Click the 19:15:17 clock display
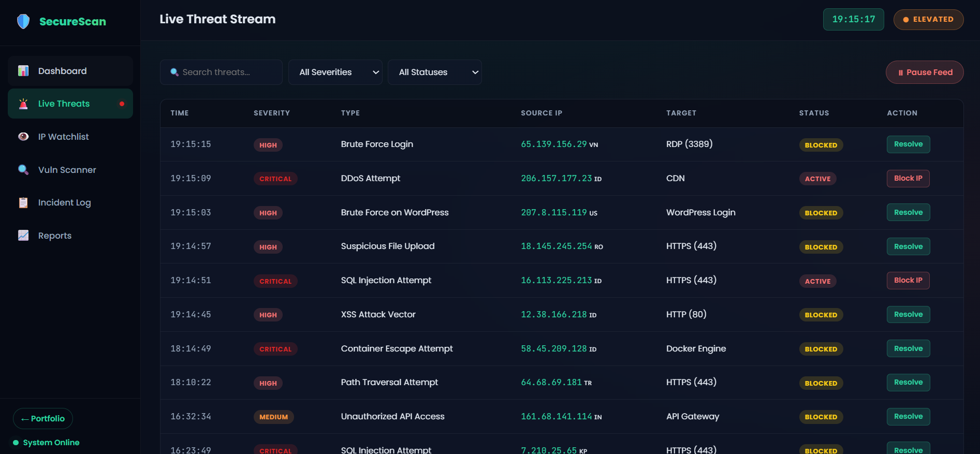 pyautogui.click(x=854, y=20)
